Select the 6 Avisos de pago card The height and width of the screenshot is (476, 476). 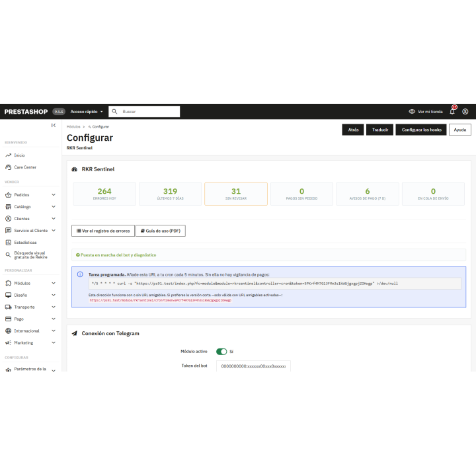(x=368, y=194)
